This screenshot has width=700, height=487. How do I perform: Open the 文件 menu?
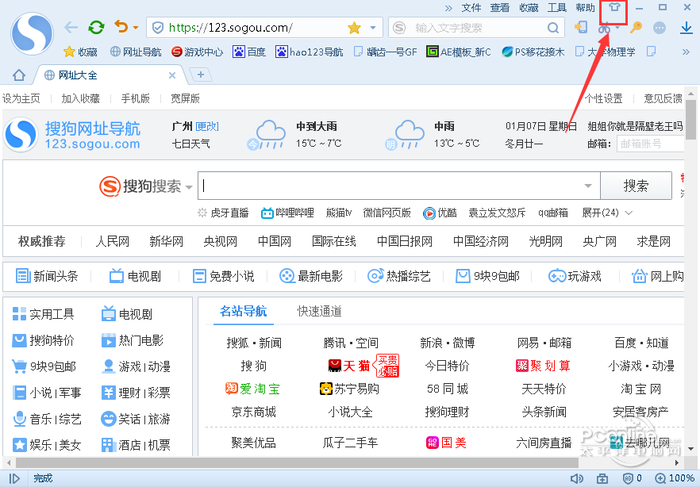[x=471, y=8]
